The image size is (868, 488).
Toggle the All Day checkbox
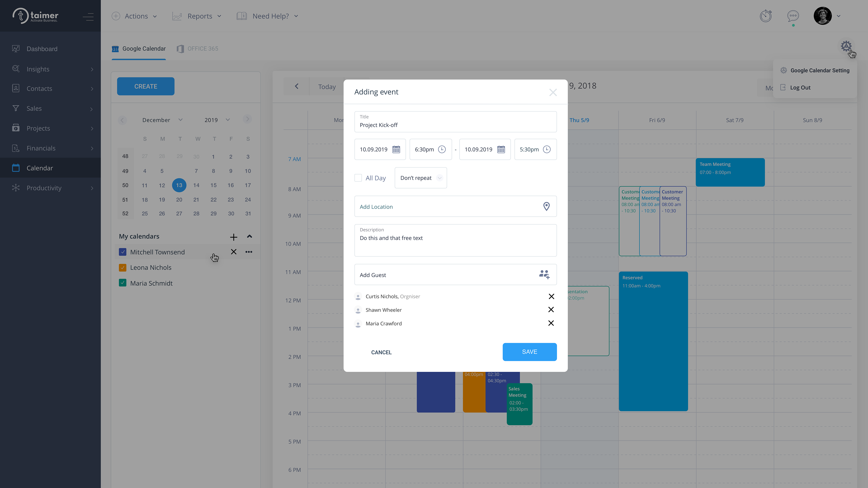tap(358, 178)
